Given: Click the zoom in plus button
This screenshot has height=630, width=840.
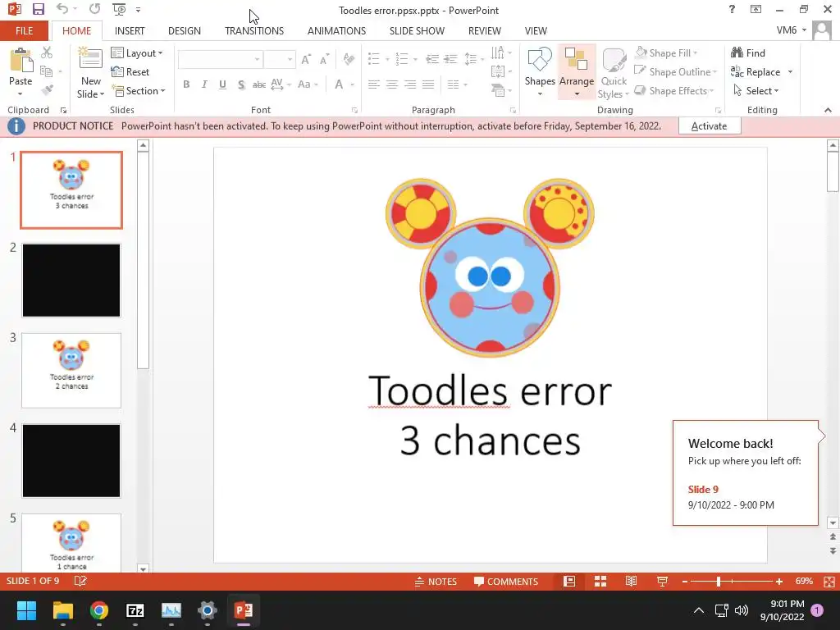Looking at the screenshot, I should [779, 582].
